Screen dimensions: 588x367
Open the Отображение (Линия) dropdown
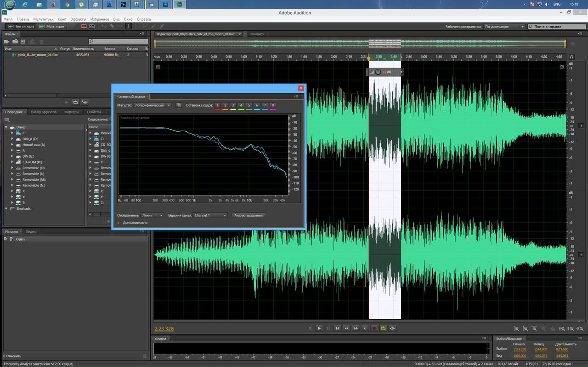(153, 215)
